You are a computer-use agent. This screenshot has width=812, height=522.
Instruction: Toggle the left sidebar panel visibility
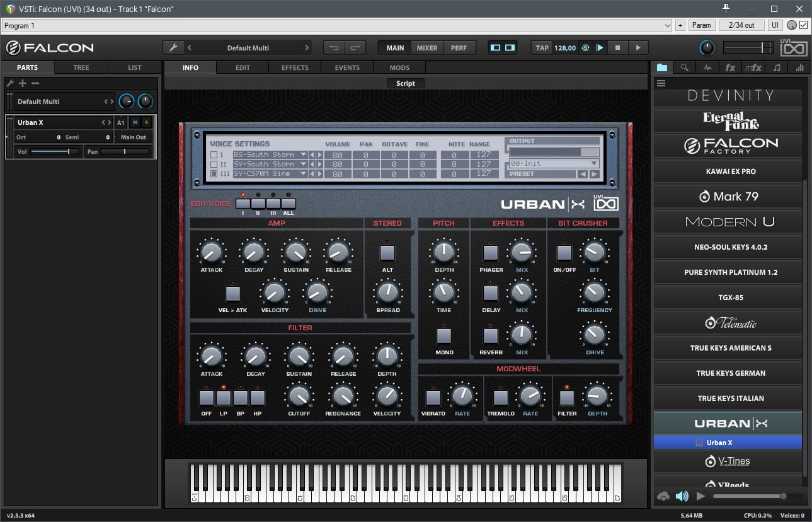coord(496,48)
